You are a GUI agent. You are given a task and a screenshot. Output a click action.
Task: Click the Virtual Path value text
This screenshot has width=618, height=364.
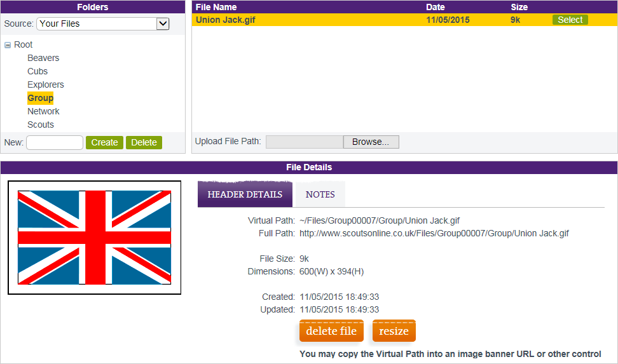(x=379, y=220)
